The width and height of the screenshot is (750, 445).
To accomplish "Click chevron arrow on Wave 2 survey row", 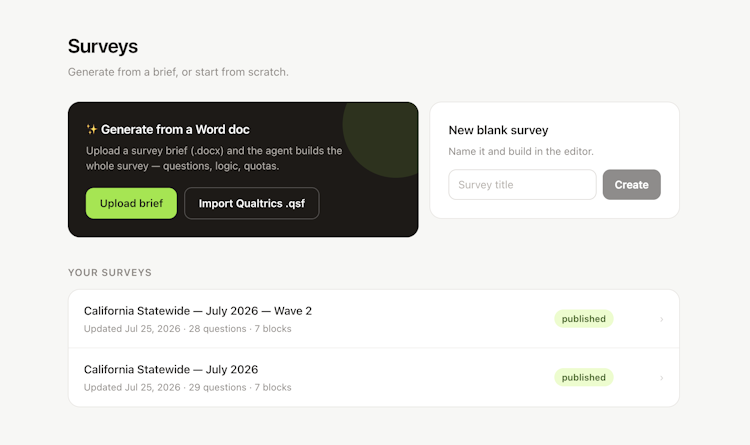I will click(x=662, y=319).
